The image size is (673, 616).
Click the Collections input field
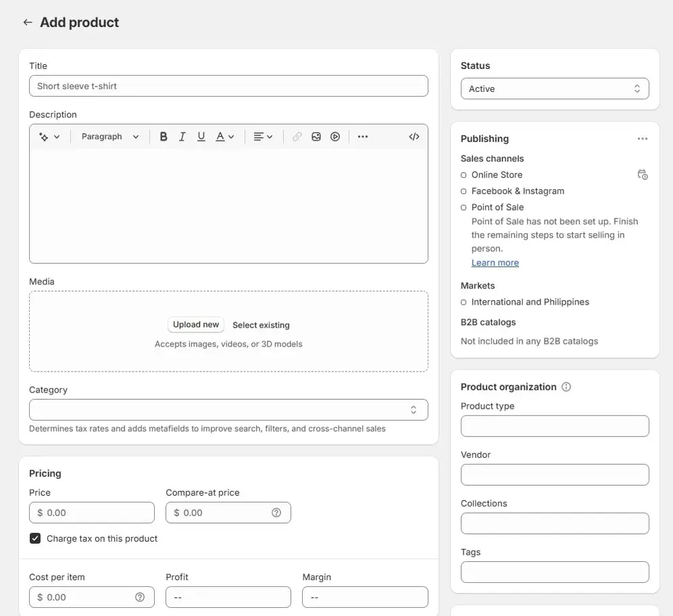555,523
